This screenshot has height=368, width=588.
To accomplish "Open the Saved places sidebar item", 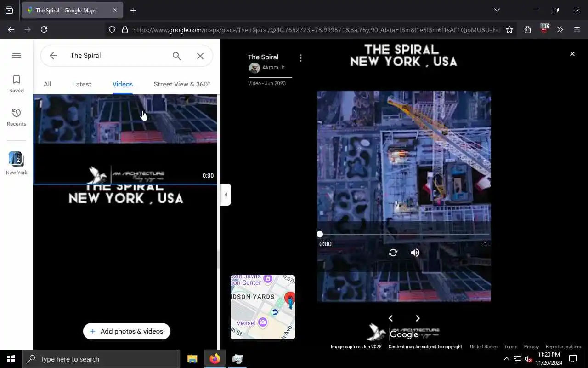I will (x=17, y=84).
